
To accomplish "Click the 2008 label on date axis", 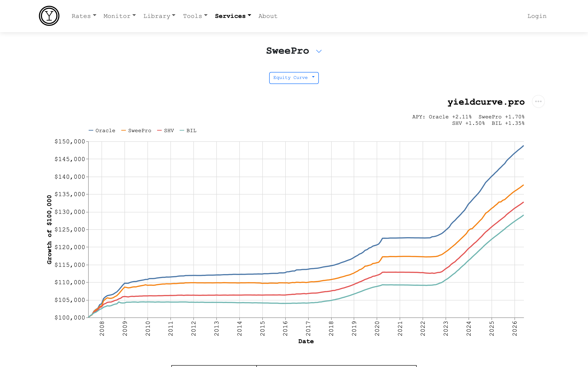I will 102,328.
